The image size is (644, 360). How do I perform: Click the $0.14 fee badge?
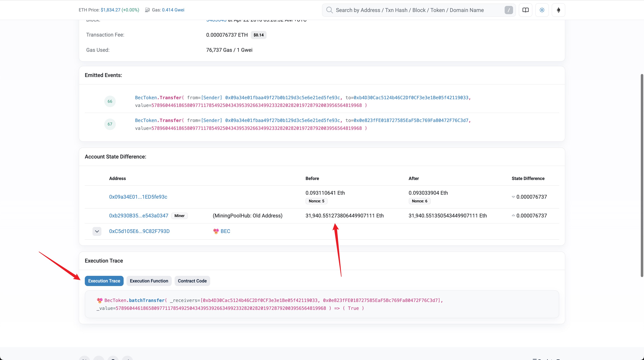[x=258, y=35]
